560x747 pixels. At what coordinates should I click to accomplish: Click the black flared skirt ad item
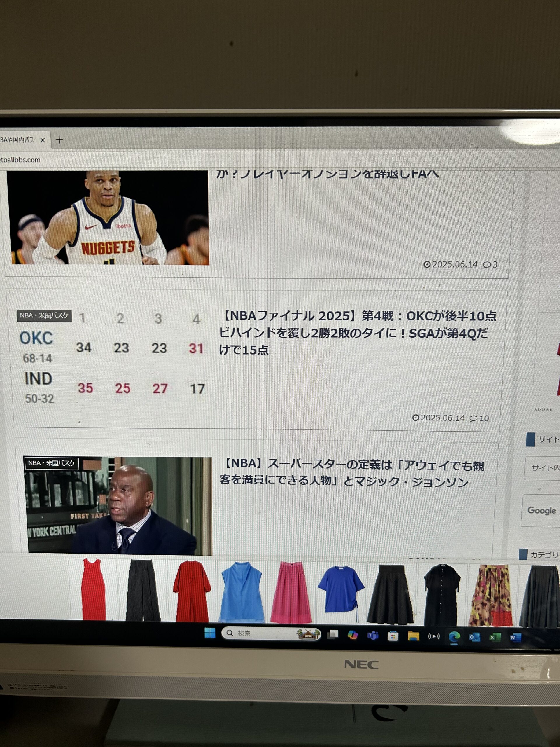tap(390, 594)
